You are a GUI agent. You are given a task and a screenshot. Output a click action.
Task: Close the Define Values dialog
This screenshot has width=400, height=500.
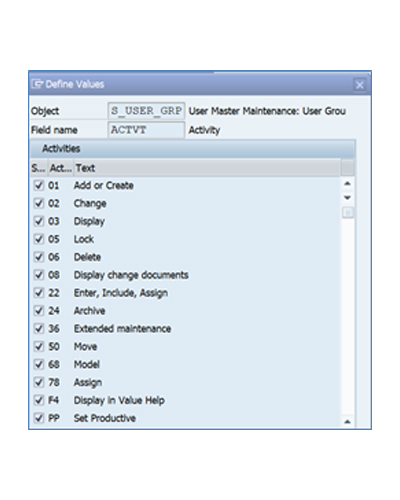360,85
